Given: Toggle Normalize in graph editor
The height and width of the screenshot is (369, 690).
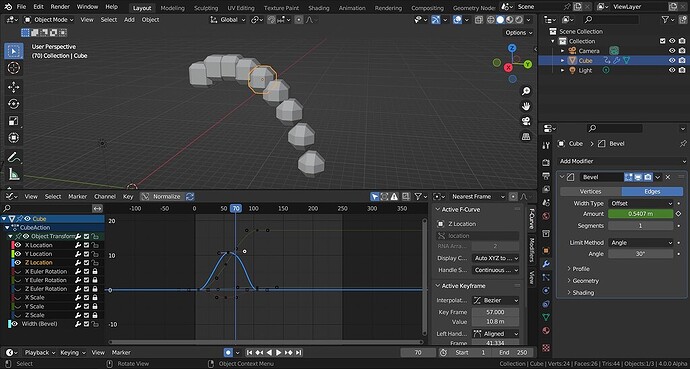Looking at the screenshot, I should click(162, 197).
